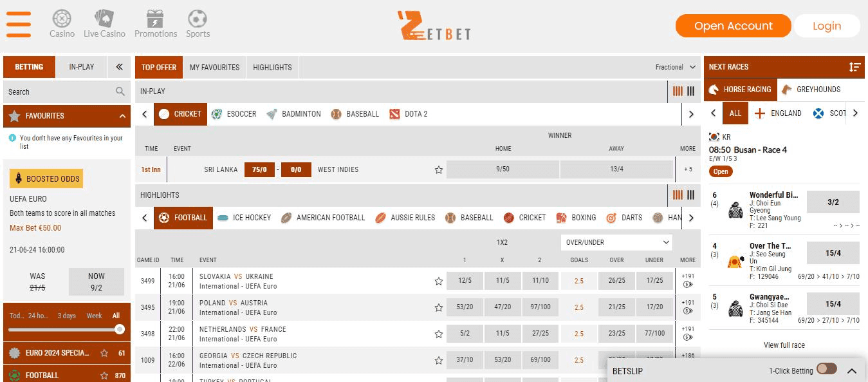The width and height of the screenshot is (868, 382).
Task: Star the Euro 2024 Specials category
Action: coord(104,353)
